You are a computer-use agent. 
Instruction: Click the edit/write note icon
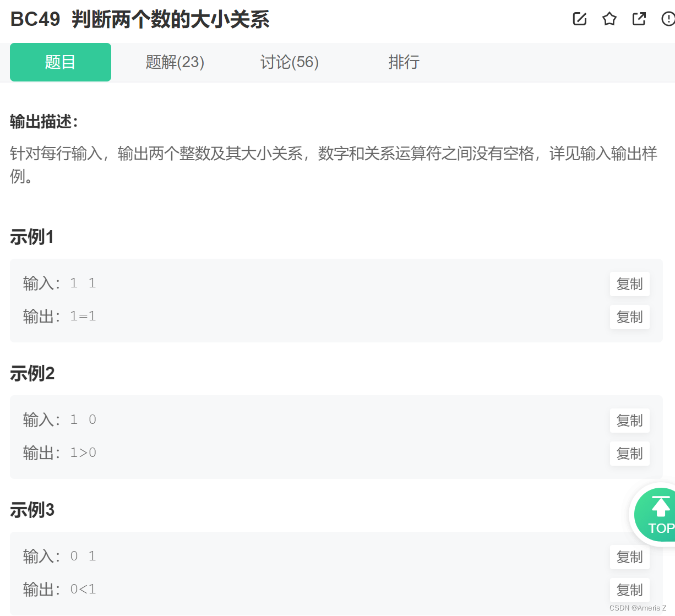click(x=580, y=19)
